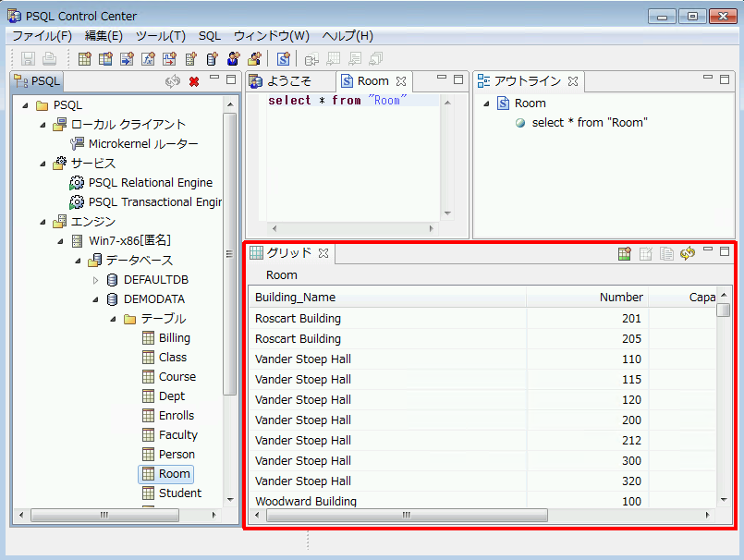Refresh the grid with the yellow arrows icon
This screenshot has width=744, height=560.
point(687,253)
